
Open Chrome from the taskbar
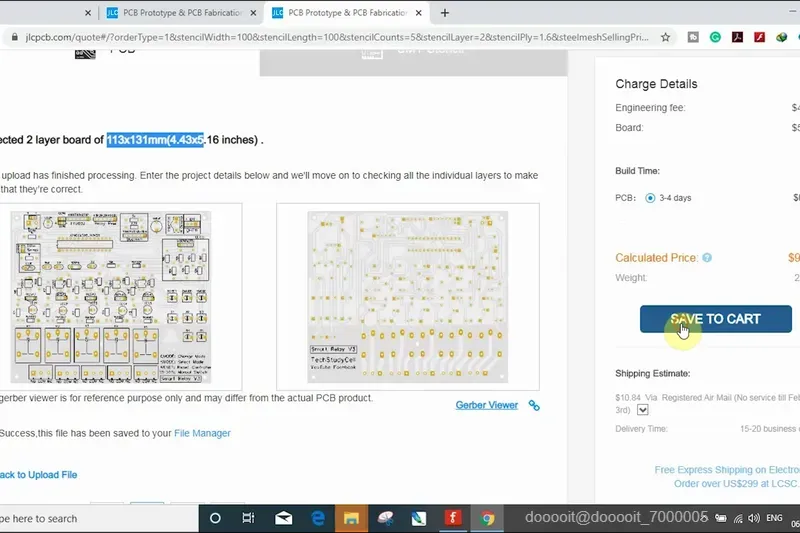tap(487, 518)
